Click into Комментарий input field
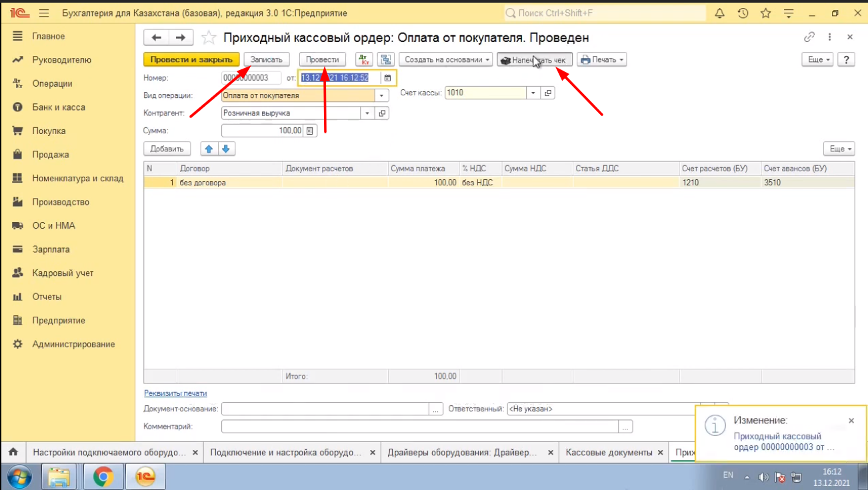 [420, 426]
